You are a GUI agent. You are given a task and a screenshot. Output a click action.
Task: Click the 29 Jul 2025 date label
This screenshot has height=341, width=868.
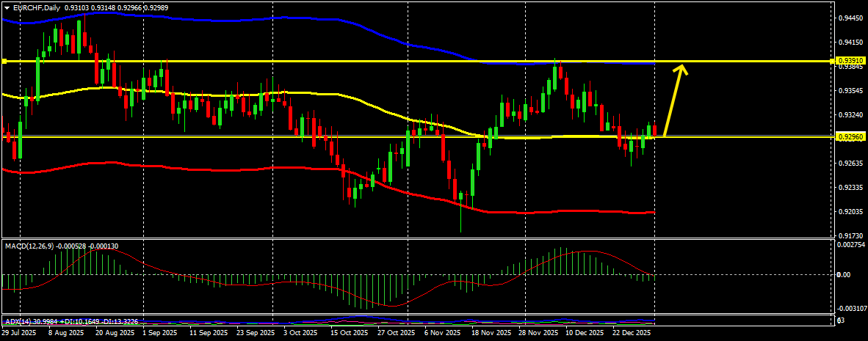coord(18,333)
